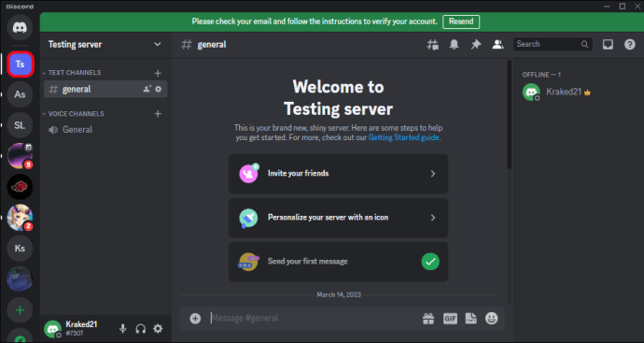This screenshot has width=644, height=343.
Task: Click the chat area scrollbar
Action: (510, 115)
